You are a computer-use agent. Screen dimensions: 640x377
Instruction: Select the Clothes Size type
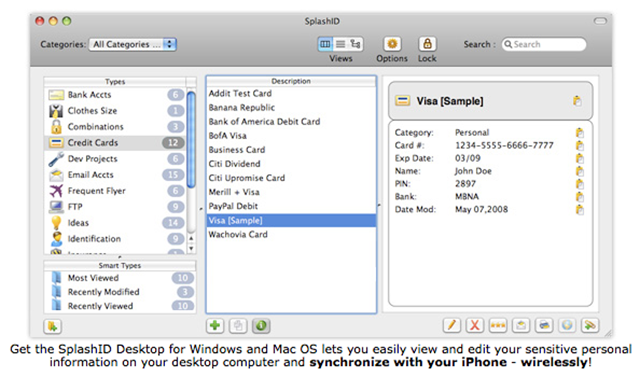(115, 111)
